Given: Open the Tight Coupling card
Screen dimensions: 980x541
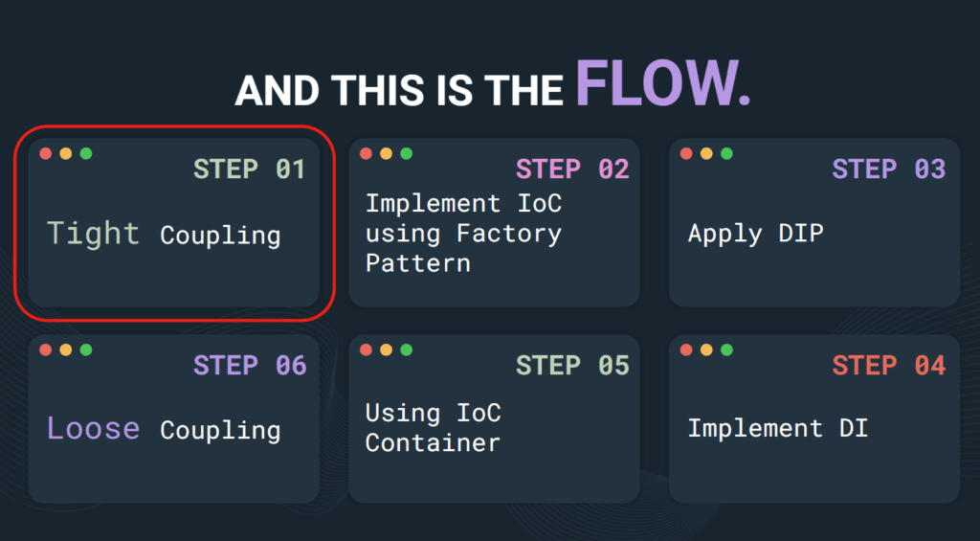Looking at the screenshot, I should click(x=174, y=223).
